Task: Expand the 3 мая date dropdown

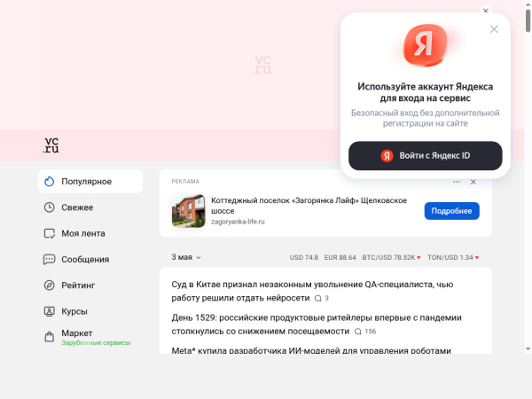Action: [186, 257]
